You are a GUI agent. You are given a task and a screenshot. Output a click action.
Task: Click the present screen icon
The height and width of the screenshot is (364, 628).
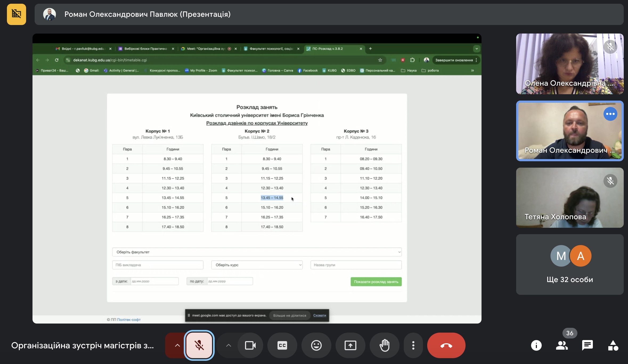pos(350,345)
